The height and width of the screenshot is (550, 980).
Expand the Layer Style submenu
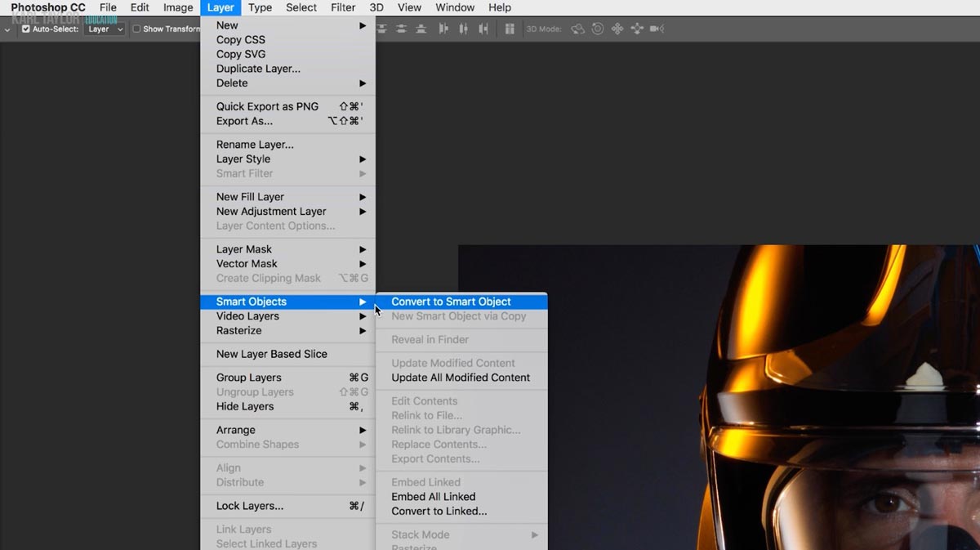click(245, 159)
